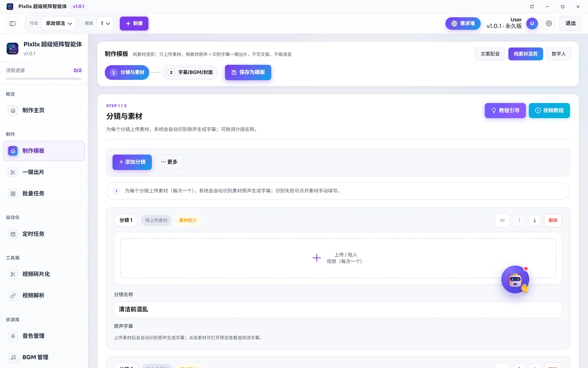
Task: Click the user avatar U
Action: click(x=532, y=24)
